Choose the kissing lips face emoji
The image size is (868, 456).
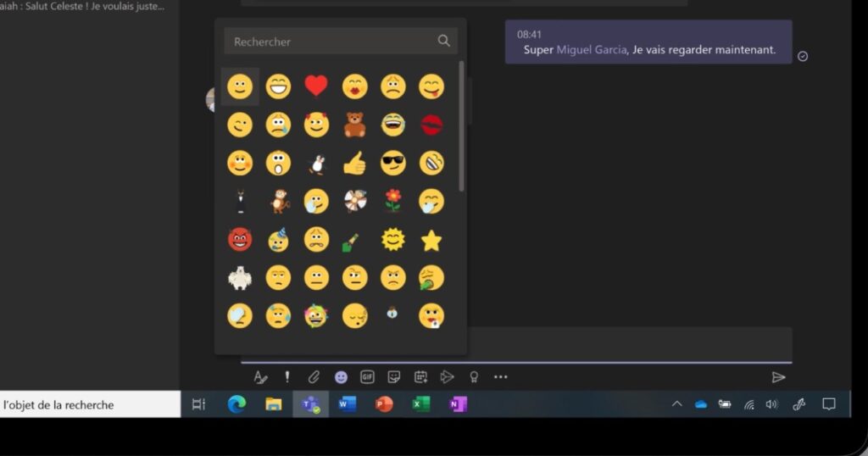354,87
